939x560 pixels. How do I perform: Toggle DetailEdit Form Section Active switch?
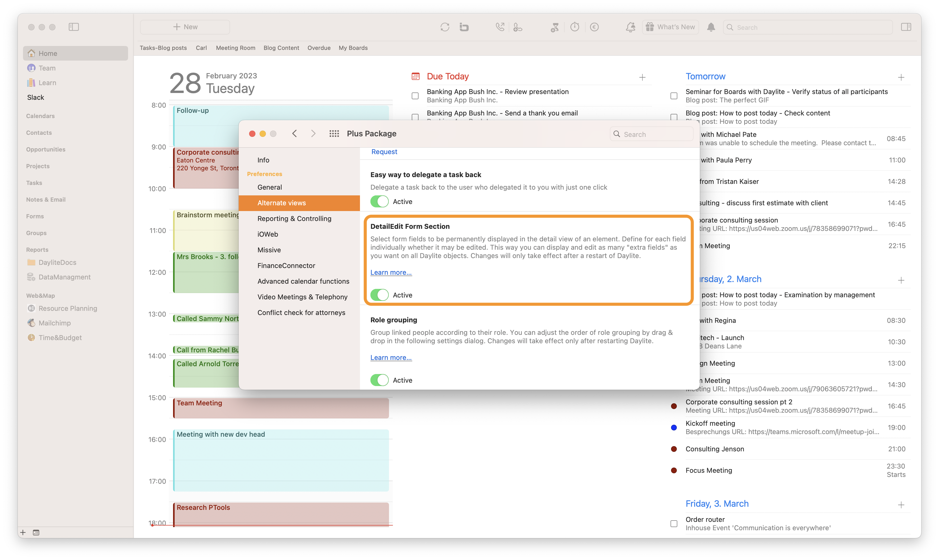[x=380, y=295]
